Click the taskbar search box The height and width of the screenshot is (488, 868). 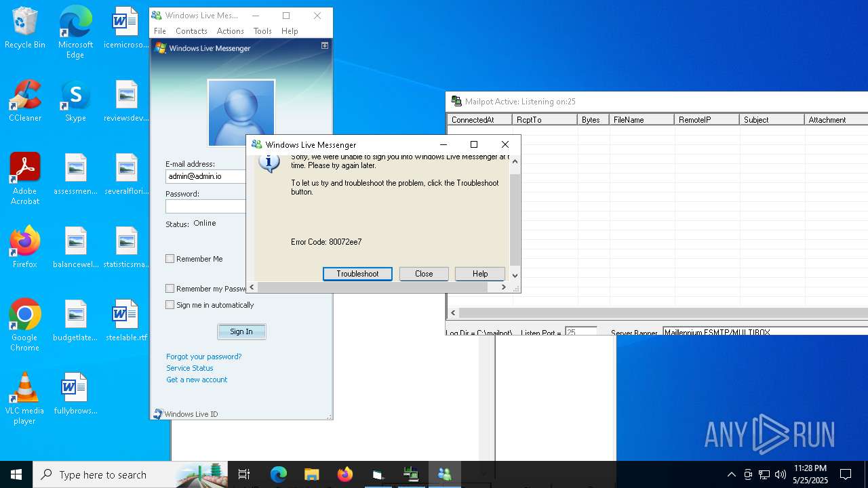click(x=130, y=474)
